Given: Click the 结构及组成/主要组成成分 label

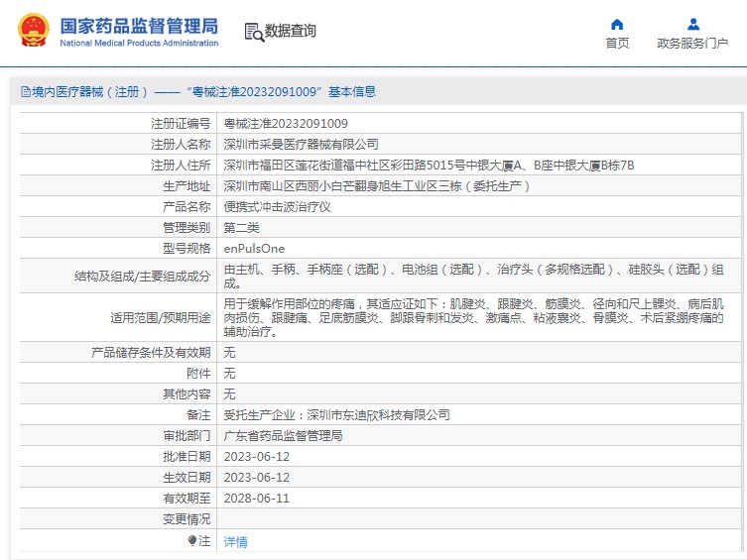Looking at the screenshot, I should (143, 276).
